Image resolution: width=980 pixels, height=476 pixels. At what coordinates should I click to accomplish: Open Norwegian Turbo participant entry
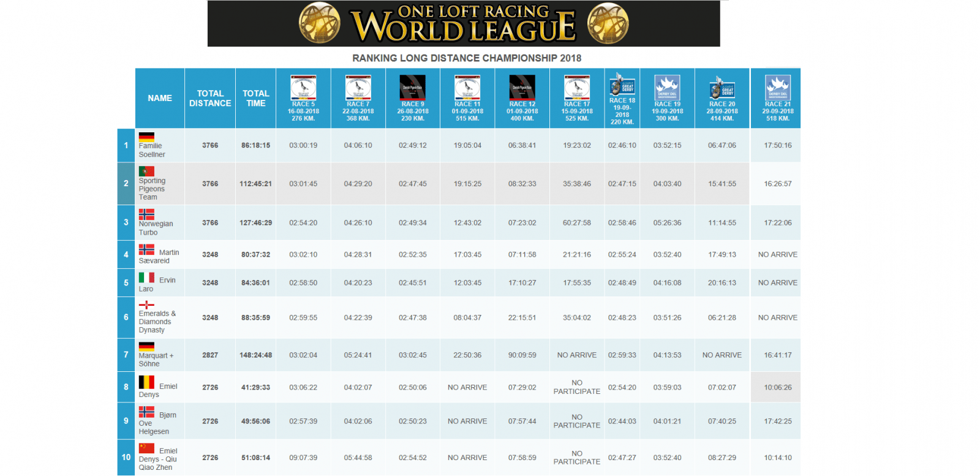click(156, 228)
